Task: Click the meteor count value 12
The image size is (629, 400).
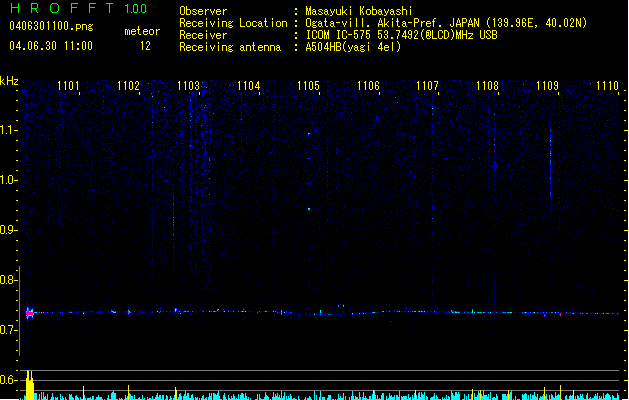Action: tap(145, 46)
